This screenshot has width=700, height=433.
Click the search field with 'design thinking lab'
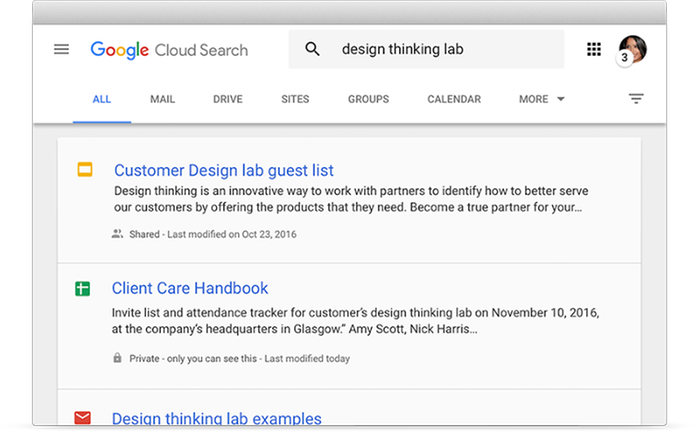(x=440, y=49)
